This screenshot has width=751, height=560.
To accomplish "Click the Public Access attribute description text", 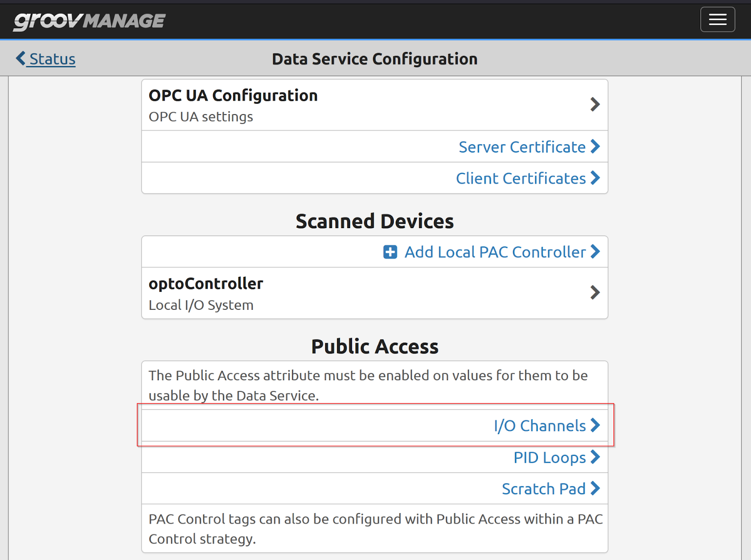I will click(368, 385).
